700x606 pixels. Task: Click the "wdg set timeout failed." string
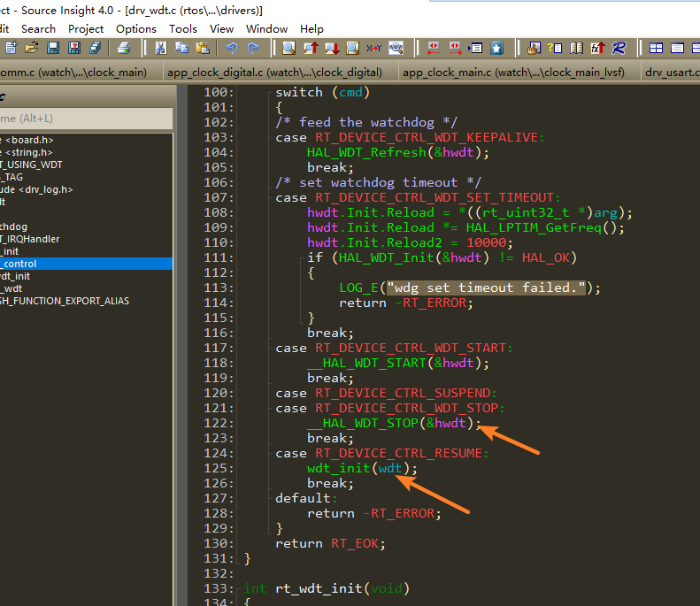(x=486, y=288)
